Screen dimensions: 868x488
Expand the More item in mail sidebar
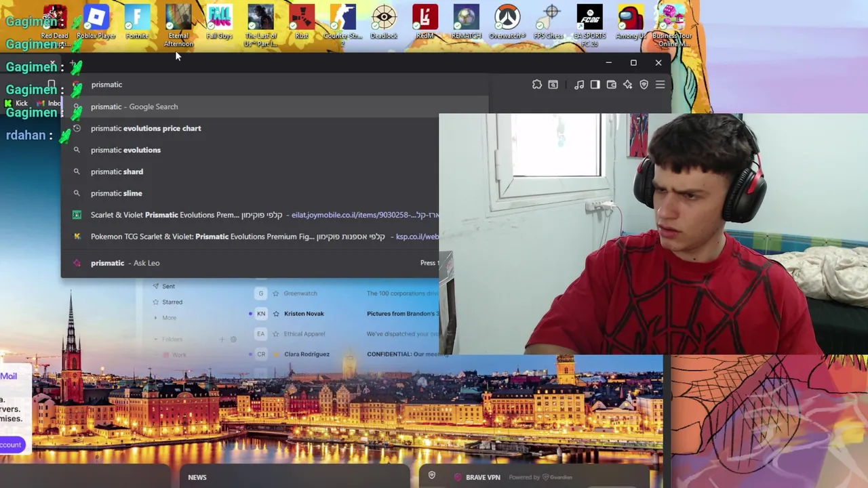click(x=165, y=317)
